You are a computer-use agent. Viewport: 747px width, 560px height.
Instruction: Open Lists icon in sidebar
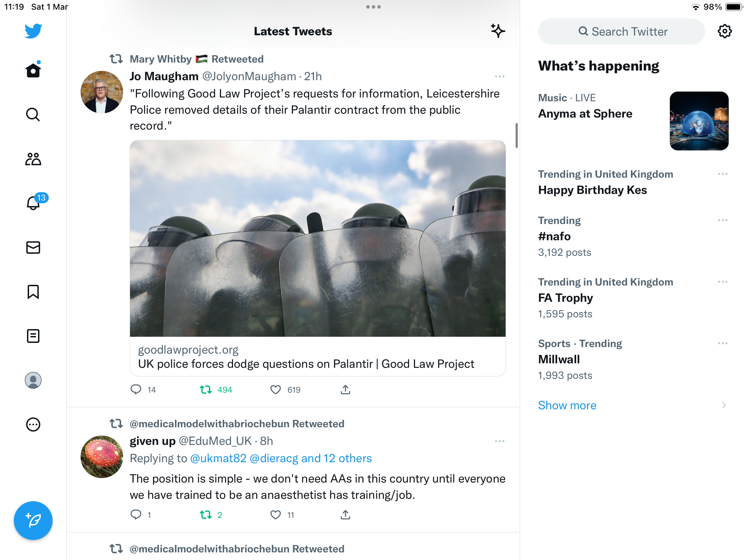pos(33,336)
